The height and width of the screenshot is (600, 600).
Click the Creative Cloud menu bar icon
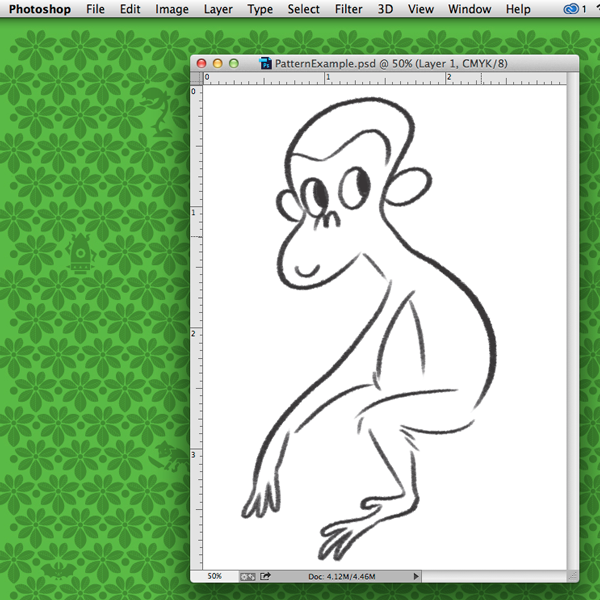571,9
